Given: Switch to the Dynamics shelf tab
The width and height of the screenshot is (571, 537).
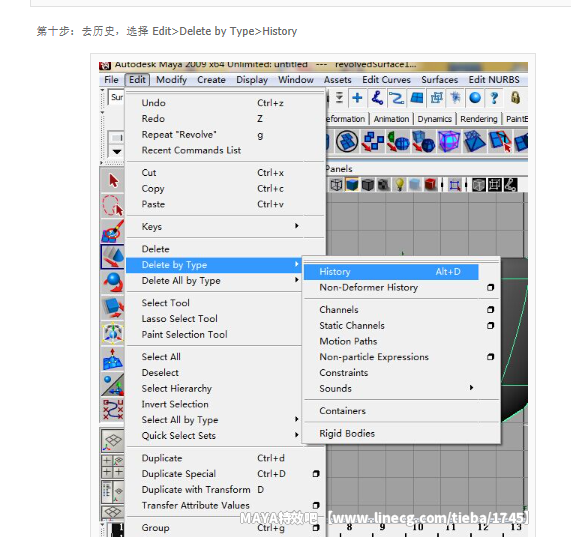Looking at the screenshot, I should [x=434, y=119].
